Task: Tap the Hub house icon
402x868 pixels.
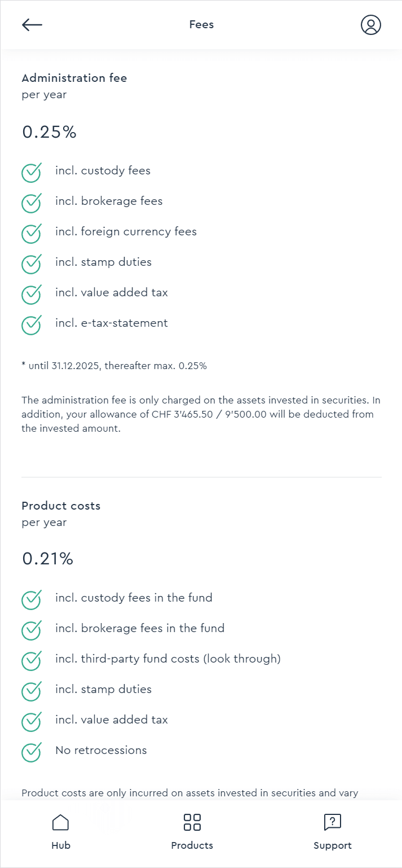Action: click(60, 822)
